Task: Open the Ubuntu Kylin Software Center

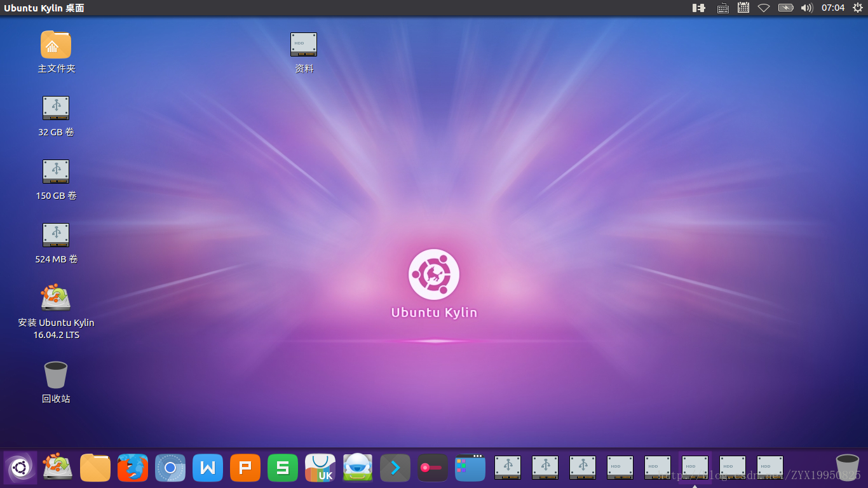Action: [320, 467]
